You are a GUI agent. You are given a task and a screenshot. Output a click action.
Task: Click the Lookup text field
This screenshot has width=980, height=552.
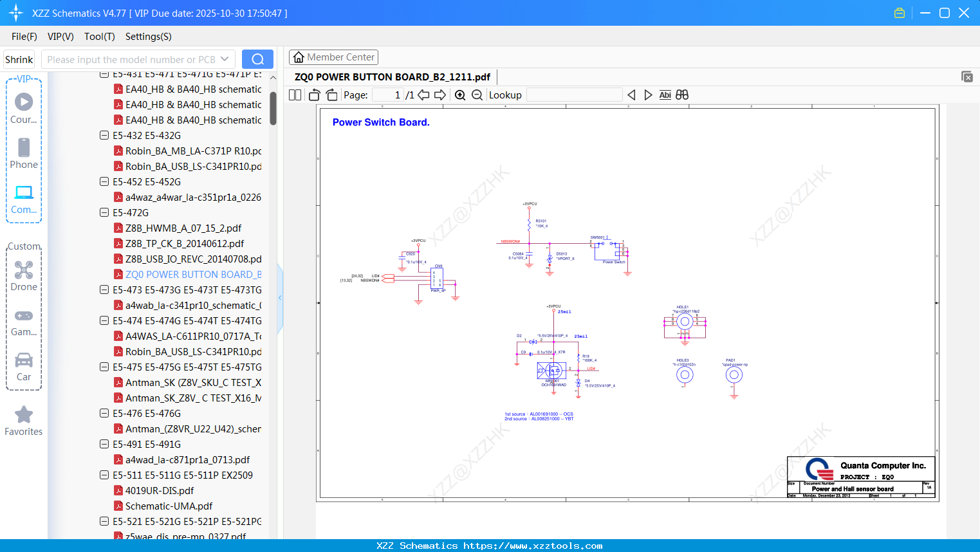574,95
